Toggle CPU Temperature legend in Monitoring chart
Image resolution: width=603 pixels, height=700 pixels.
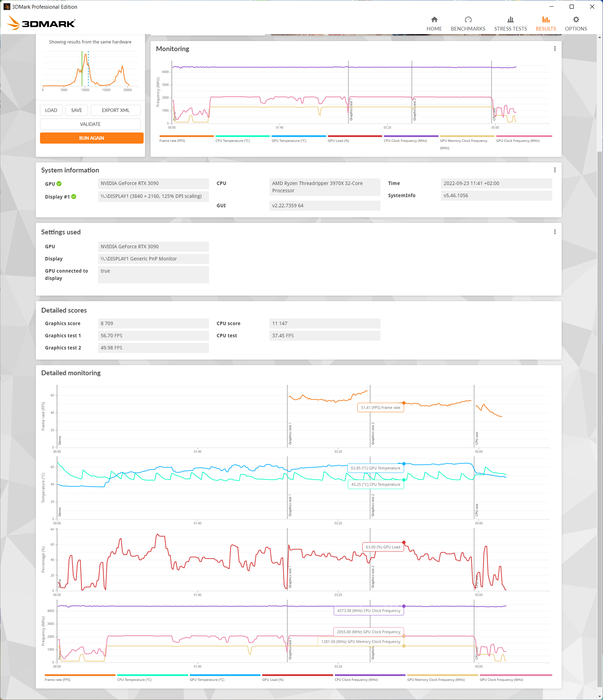click(242, 139)
